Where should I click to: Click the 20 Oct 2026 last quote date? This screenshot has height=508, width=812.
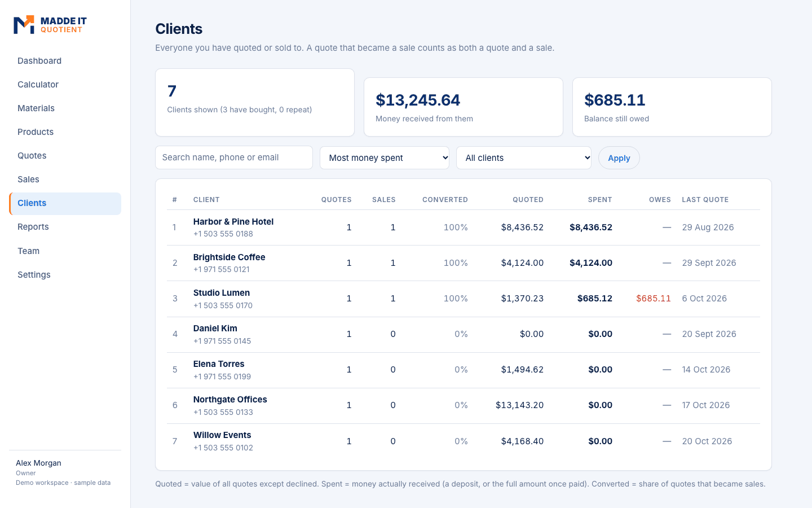click(x=707, y=441)
